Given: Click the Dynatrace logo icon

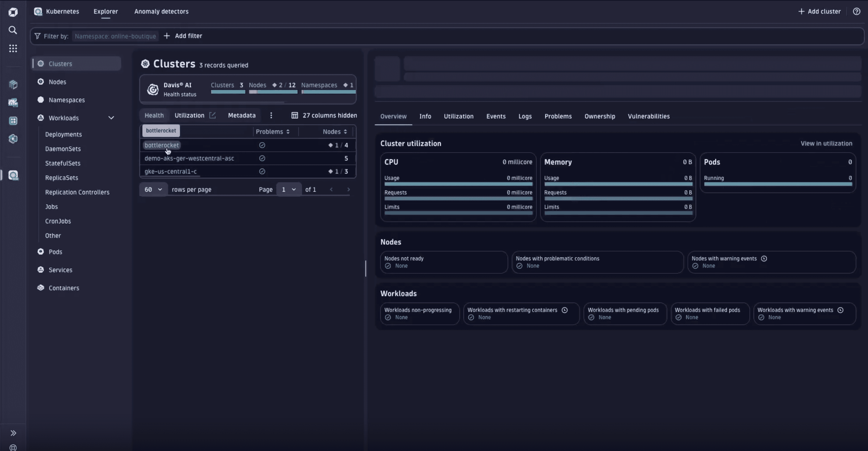Looking at the screenshot, I should click(x=13, y=12).
